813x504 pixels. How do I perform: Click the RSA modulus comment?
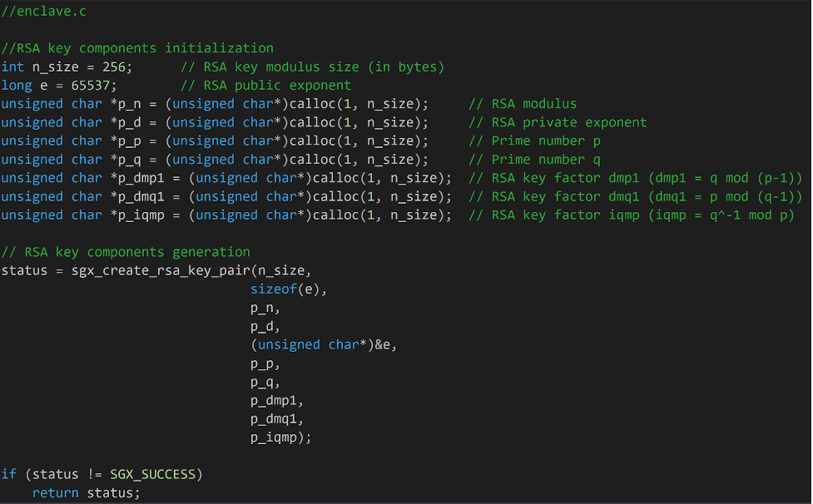(x=523, y=104)
